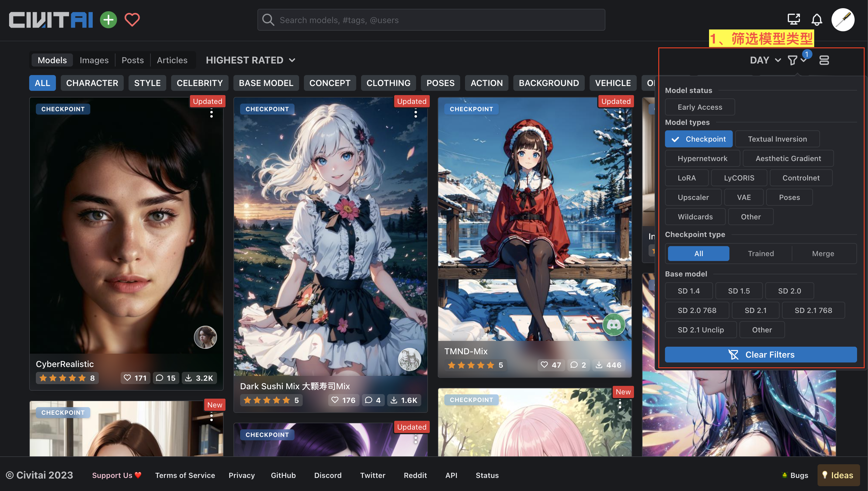Click the red heart support icon

tap(132, 19)
